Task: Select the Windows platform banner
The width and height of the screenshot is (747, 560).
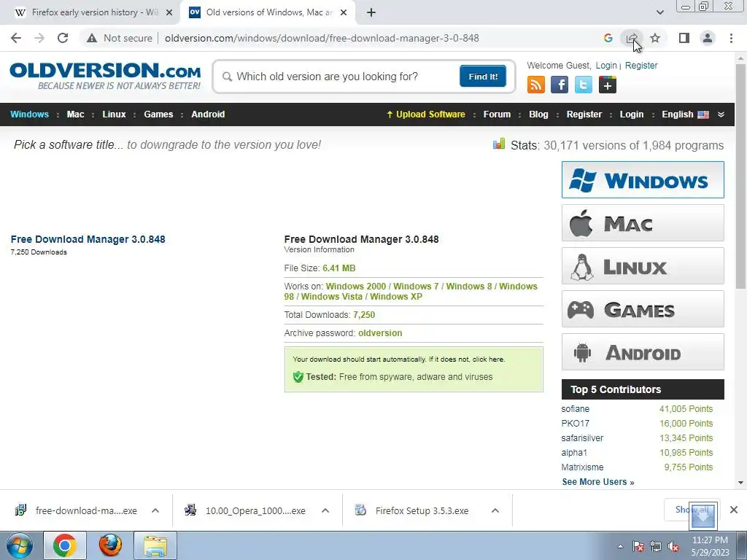Action: pyautogui.click(x=643, y=180)
